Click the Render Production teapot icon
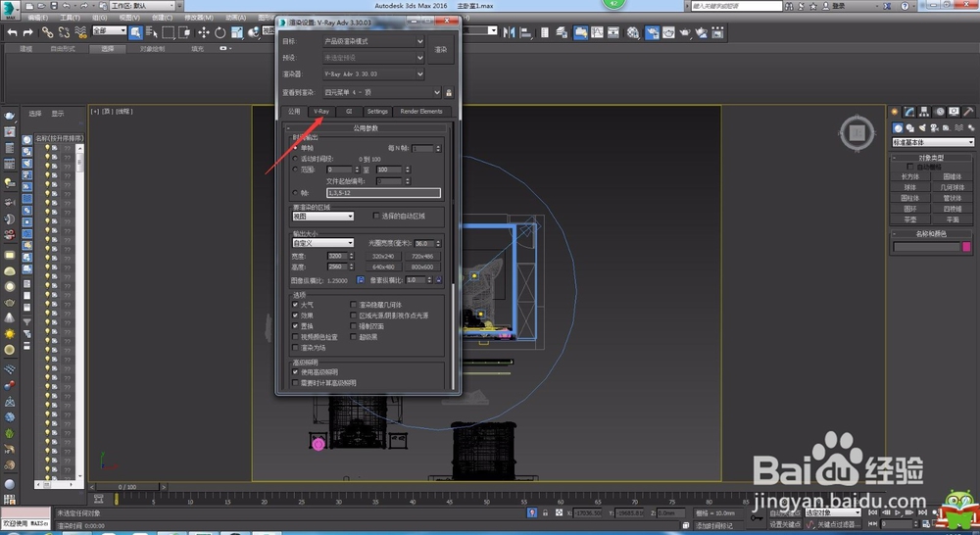Viewport: 980px width, 535px height. pyautogui.click(x=685, y=32)
